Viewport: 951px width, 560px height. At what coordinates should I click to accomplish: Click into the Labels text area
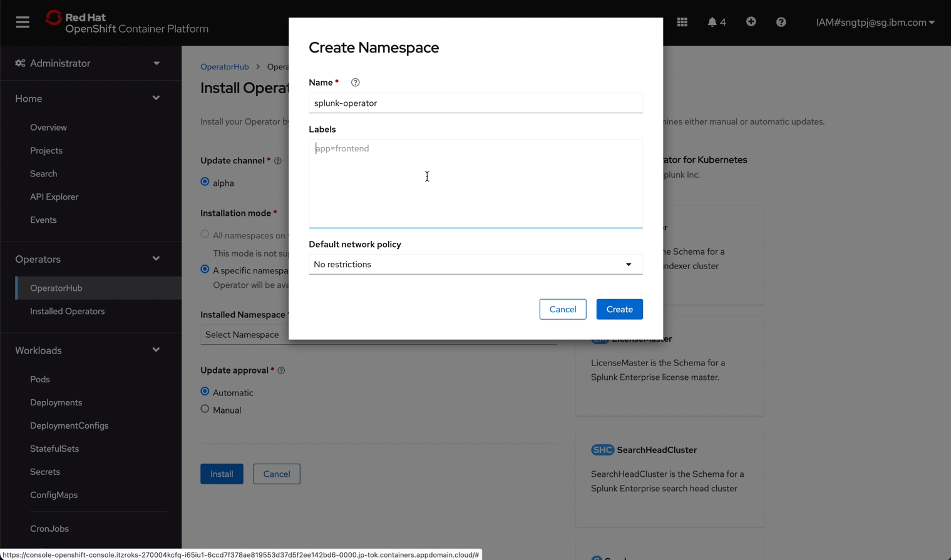coord(475,183)
